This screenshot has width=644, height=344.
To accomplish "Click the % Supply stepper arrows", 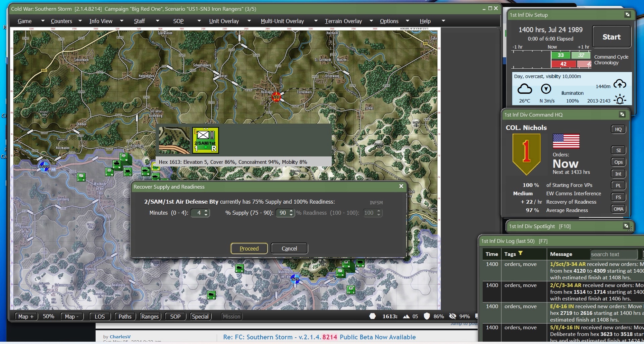I will 291,213.
